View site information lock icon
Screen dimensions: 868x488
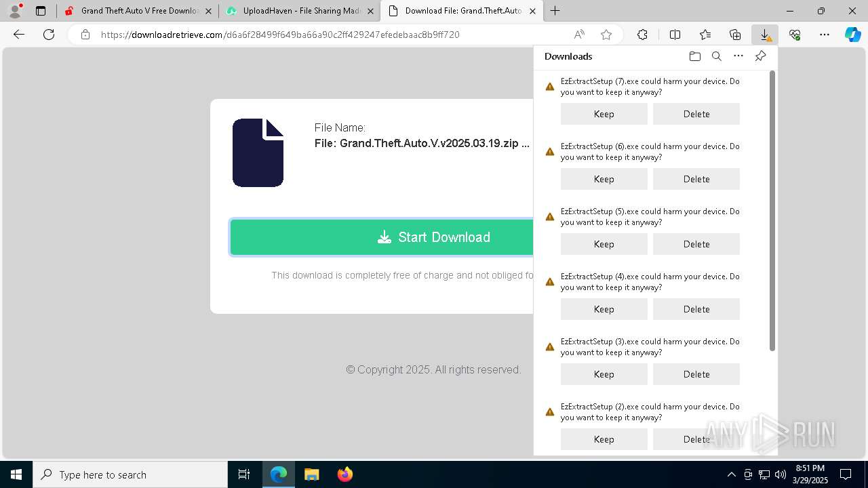(x=85, y=35)
